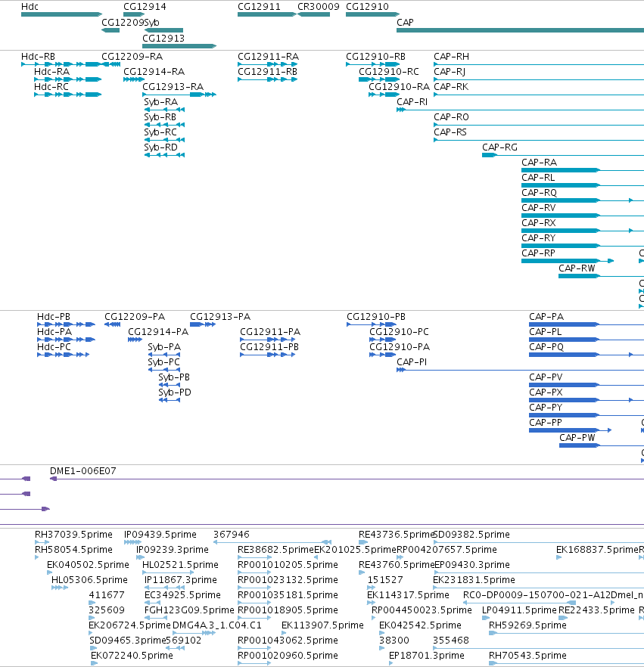Click EST RE43736.5prime
644x667 pixels.
click(x=363, y=542)
